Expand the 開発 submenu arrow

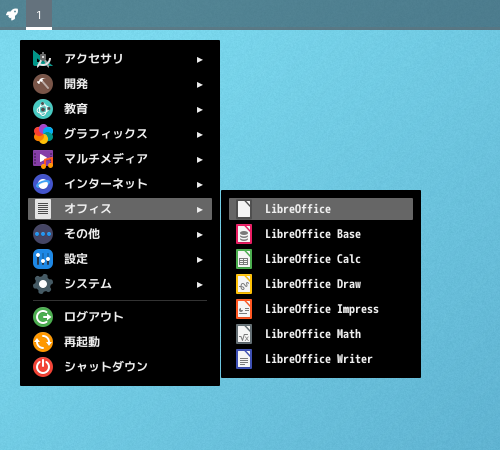[199, 85]
